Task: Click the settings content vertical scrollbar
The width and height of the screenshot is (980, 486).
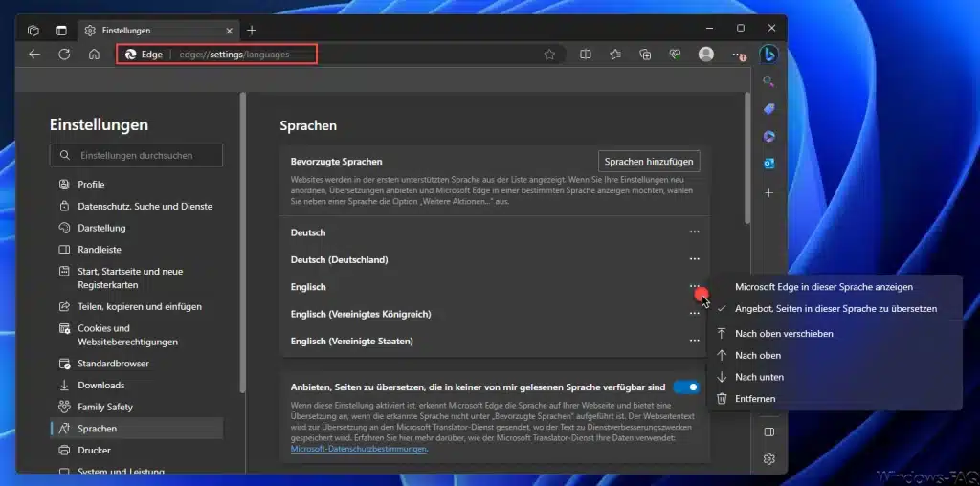Action: (x=746, y=158)
